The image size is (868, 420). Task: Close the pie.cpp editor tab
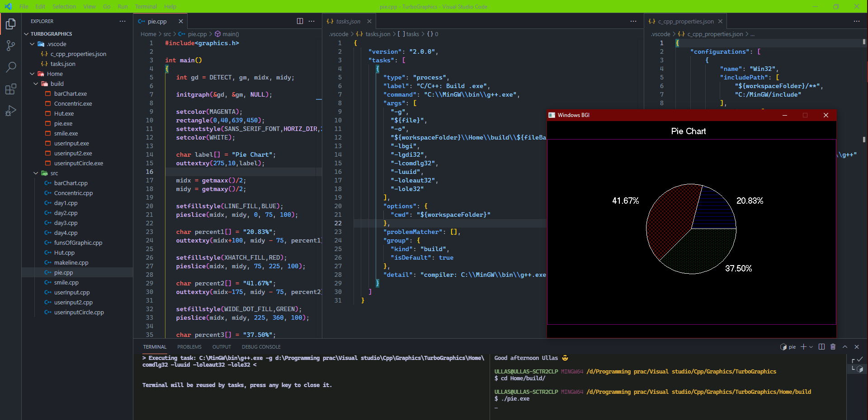pos(181,21)
